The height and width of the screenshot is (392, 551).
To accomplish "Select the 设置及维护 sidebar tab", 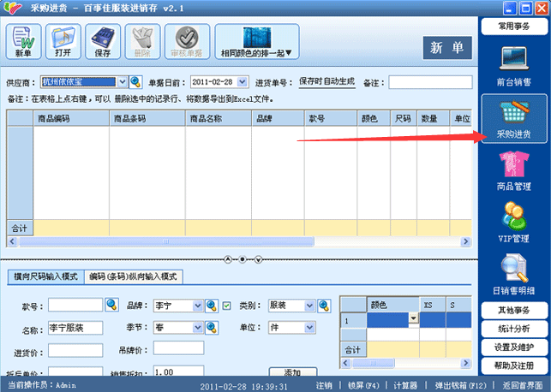I will pos(514,347).
